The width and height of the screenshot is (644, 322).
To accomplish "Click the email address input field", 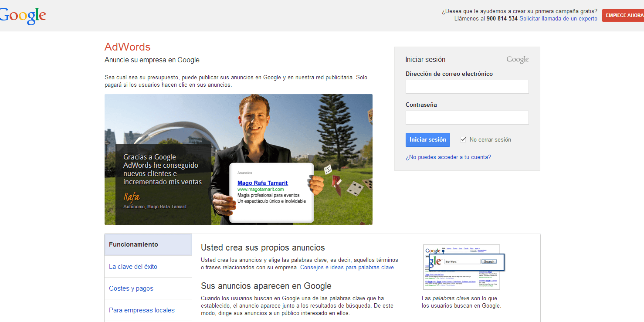I will coord(467,87).
